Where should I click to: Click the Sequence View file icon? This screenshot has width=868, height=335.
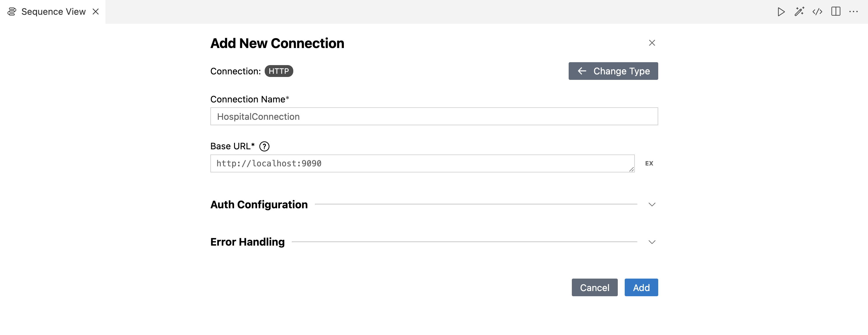[12, 12]
